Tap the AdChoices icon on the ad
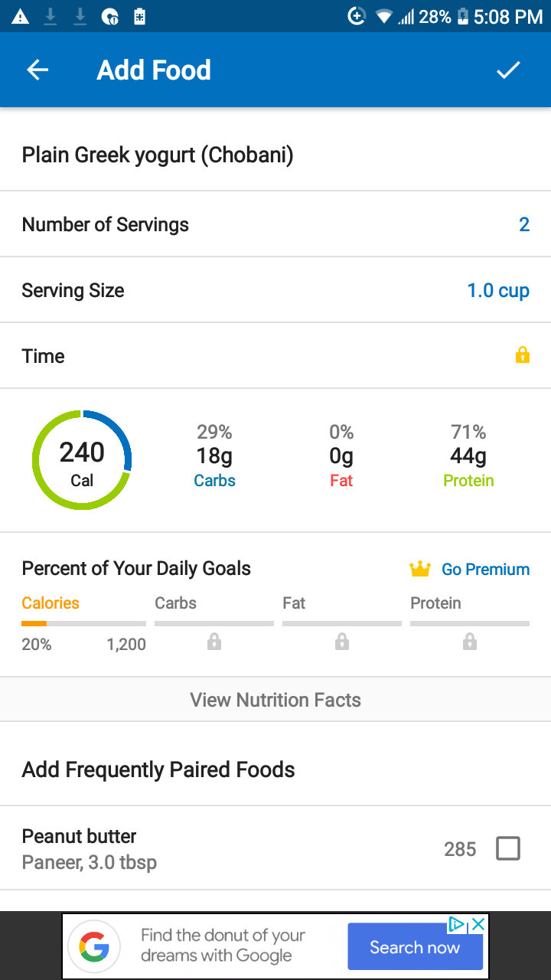 coord(457,924)
